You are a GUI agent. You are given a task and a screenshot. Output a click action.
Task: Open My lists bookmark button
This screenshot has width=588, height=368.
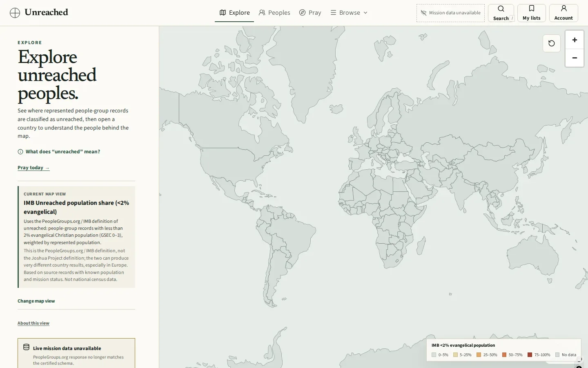[x=532, y=13]
